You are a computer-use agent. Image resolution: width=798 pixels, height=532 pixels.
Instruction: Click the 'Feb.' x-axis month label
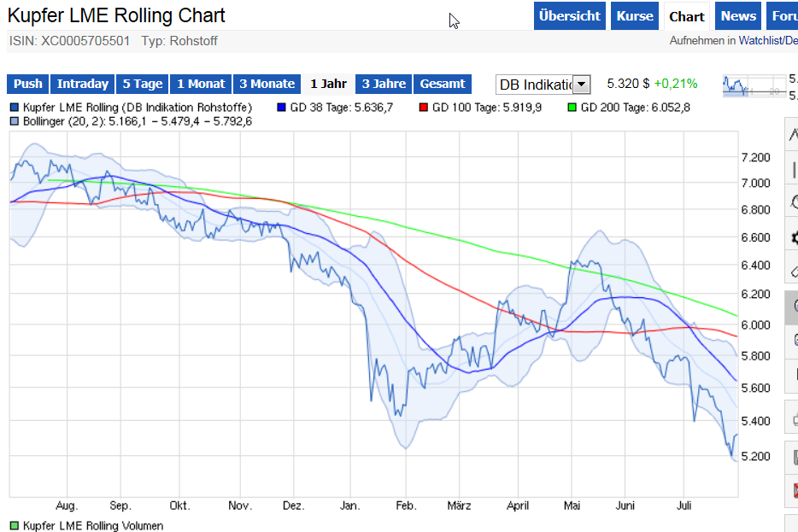coord(406,506)
